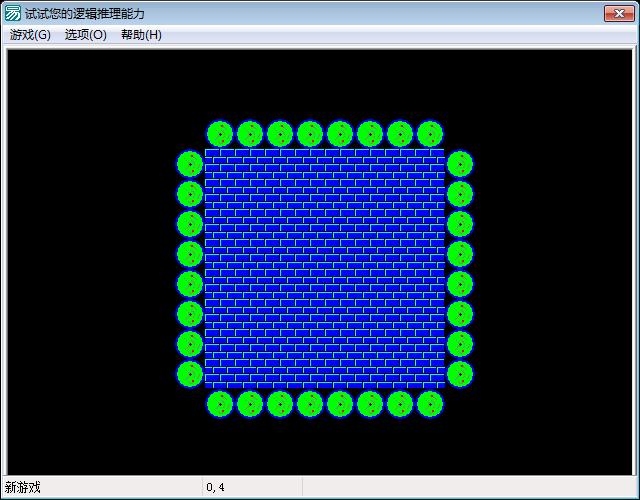This screenshot has width=640, height=500.
Task: Click second-from-top green ball in left column
Action: [x=190, y=194]
